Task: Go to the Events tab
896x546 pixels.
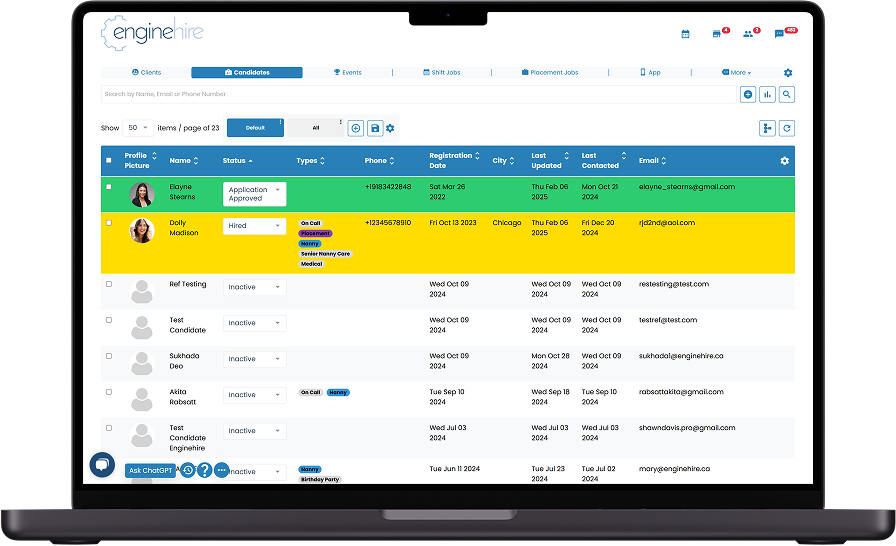Action: click(347, 73)
